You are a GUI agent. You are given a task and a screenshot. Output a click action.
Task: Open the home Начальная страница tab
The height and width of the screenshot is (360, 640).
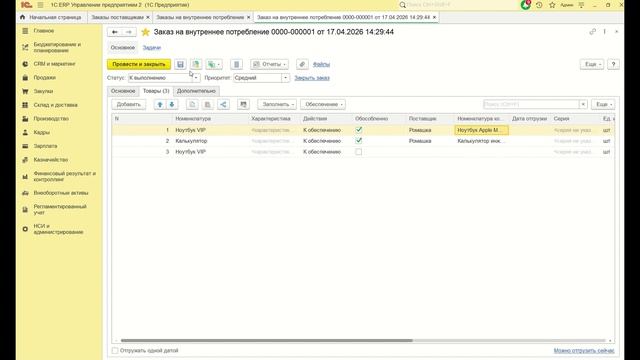(x=51, y=17)
